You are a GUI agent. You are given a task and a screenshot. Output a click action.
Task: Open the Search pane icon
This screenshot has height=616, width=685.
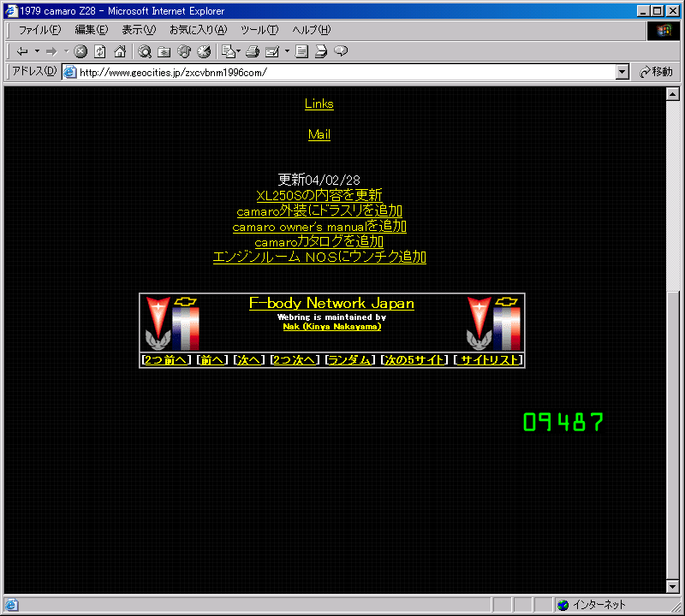pos(145,51)
